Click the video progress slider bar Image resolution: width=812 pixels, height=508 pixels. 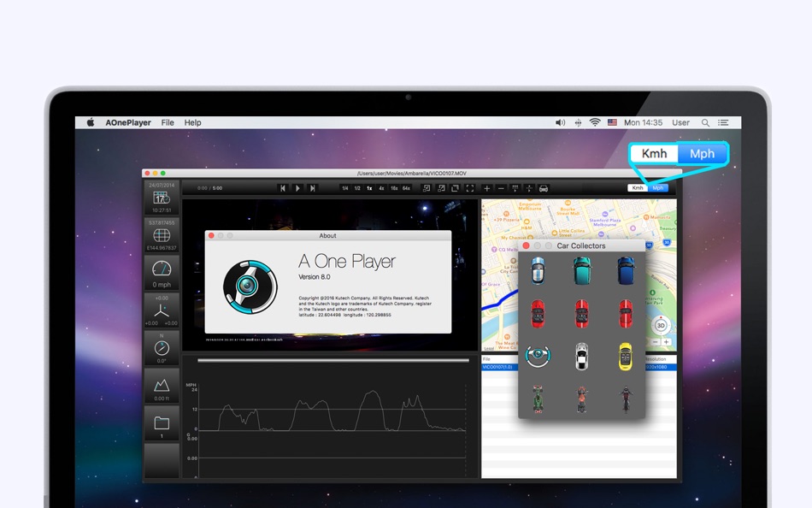(x=333, y=360)
